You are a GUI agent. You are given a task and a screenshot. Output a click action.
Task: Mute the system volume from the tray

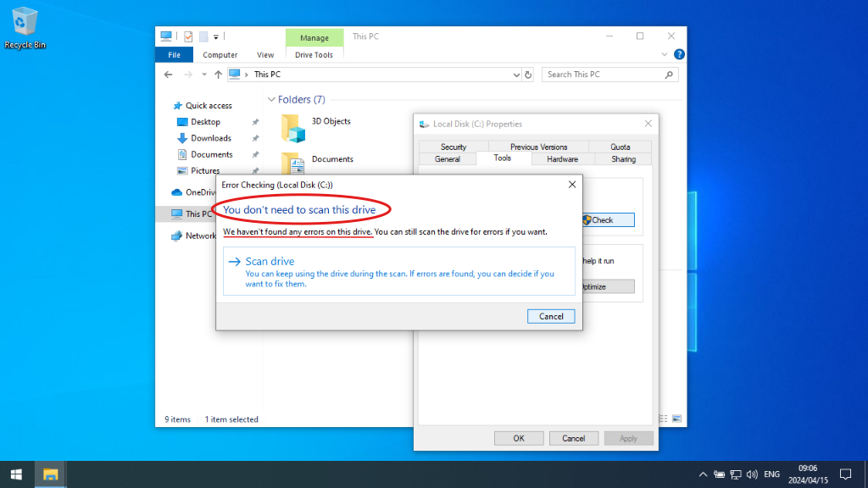pos(752,474)
